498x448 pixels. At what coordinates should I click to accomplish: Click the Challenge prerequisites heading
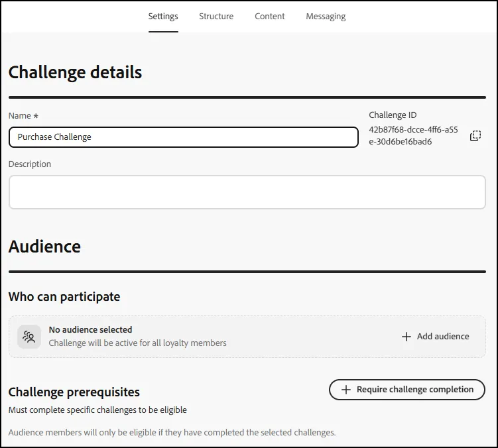74,392
